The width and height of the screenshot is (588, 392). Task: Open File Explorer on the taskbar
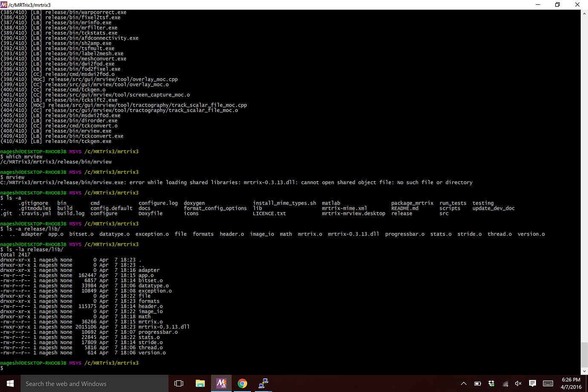(200, 383)
